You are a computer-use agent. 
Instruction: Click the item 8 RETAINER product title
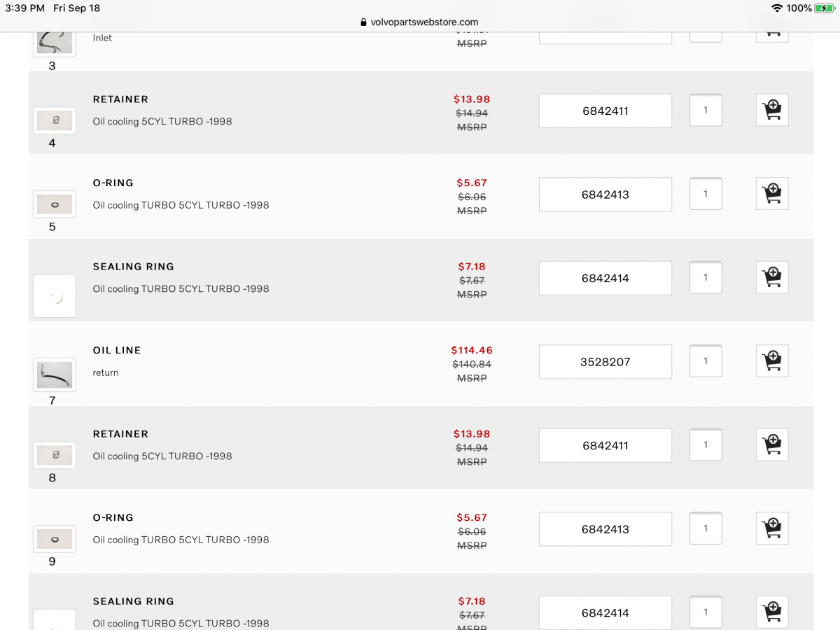(x=120, y=434)
